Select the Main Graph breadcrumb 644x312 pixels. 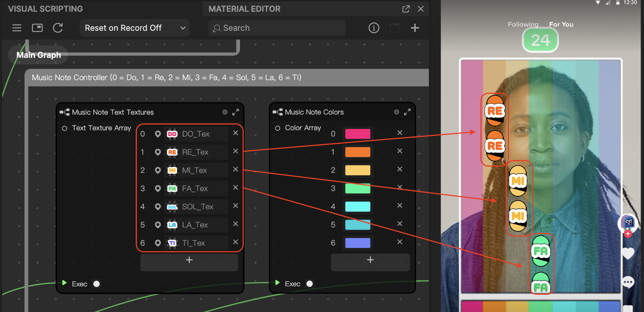(x=39, y=55)
